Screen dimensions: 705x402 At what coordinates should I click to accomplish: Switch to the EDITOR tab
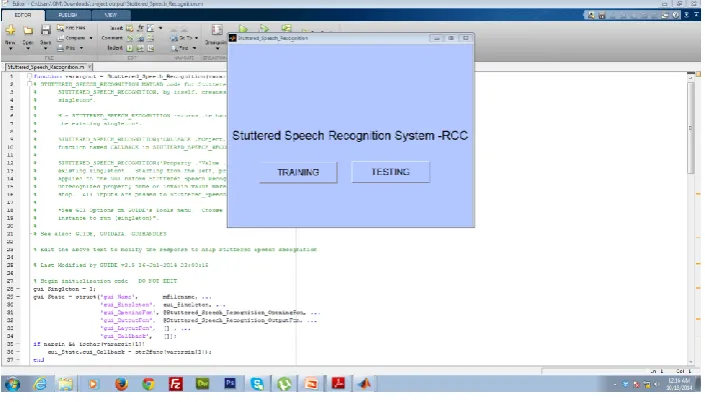coord(23,15)
